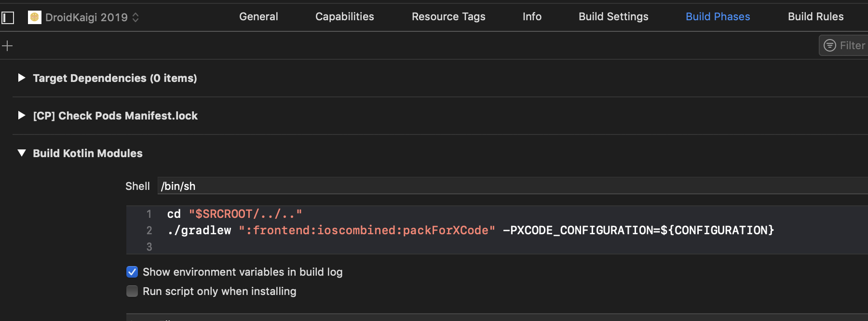Enable Show environment variables in build log
Viewport: 868px width, 321px height.
click(x=132, y=272)
